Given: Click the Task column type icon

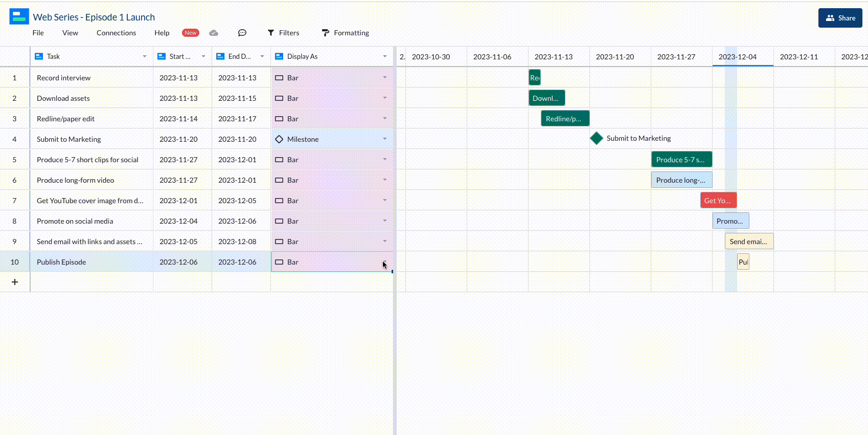Looking at the screenshot, I should click(39, 56).
